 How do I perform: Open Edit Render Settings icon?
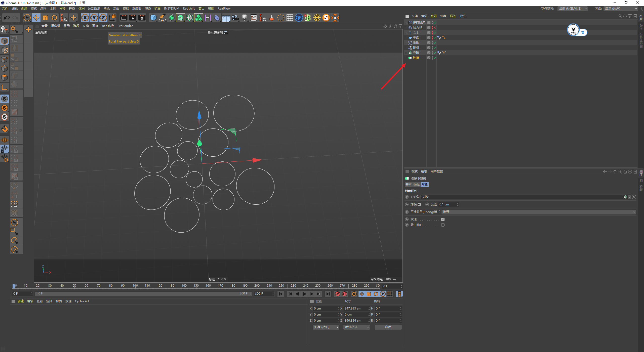coord(142,18)
